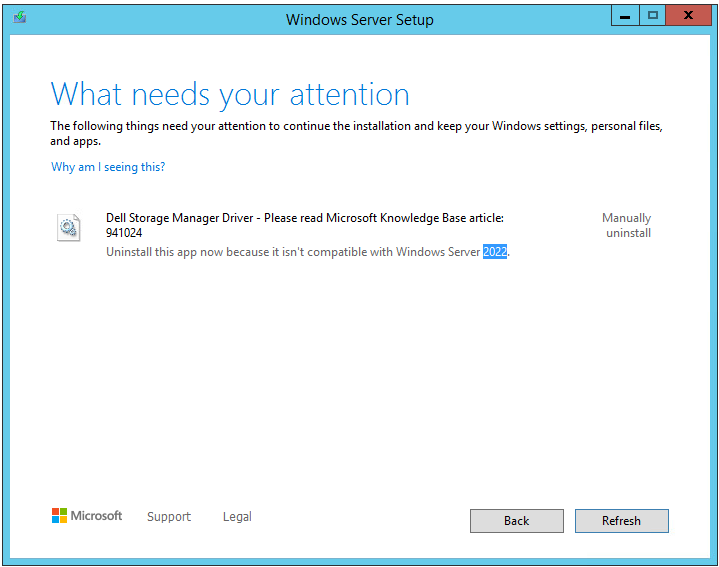Image resolution: width=719 pixels, height=567 pixels.
Task: Click the 'Dell Storage Manager Driver' message text
Action: click(304, 225)
